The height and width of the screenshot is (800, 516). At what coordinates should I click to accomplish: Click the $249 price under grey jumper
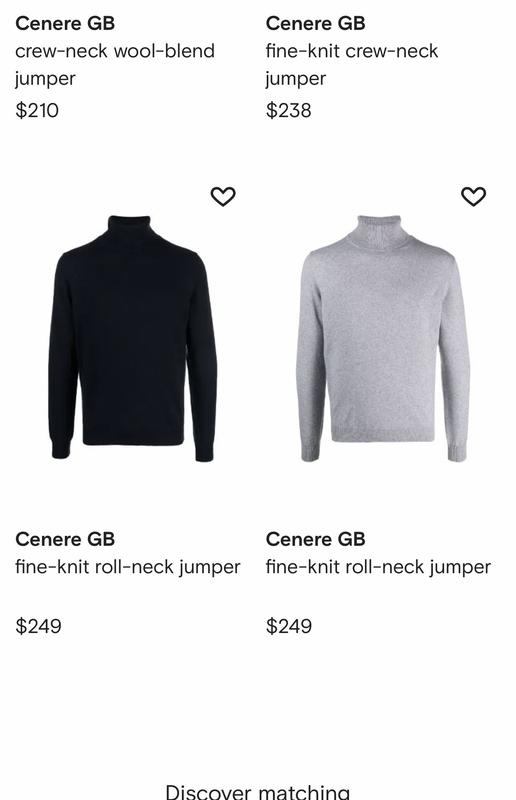[x=289, y=626]
